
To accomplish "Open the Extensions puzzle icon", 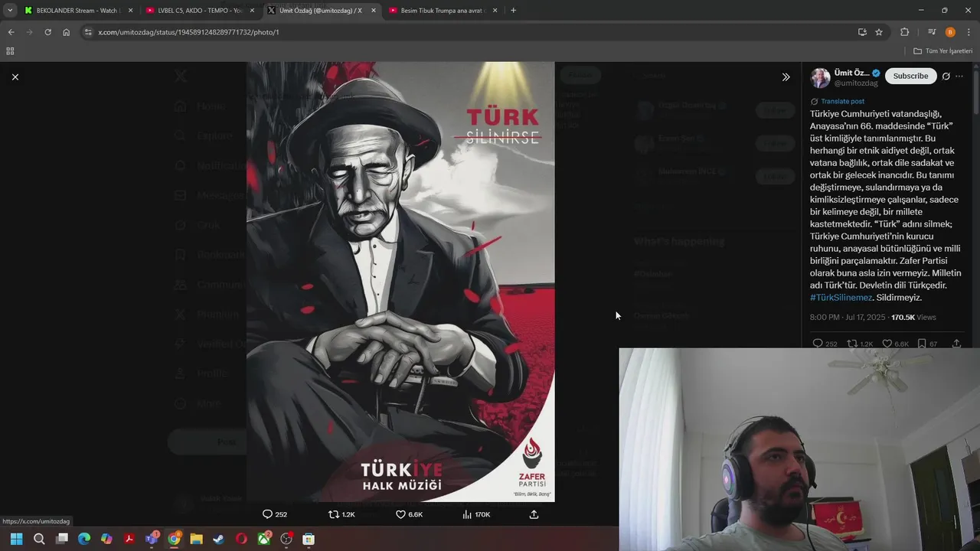I will [x=904, y=32].
